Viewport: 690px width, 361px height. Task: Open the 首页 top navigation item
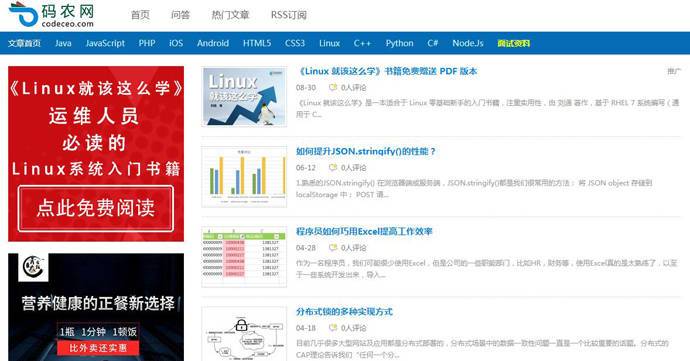(x=140, y=15)
